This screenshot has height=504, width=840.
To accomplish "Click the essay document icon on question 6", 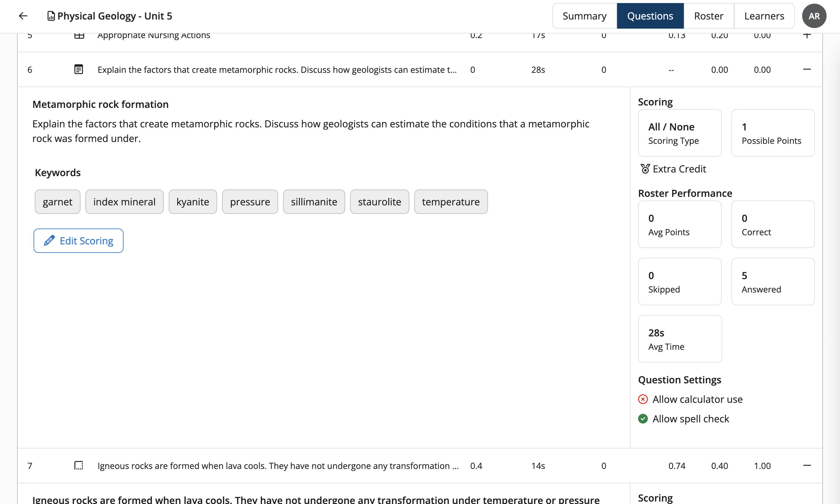I will (x=78, y=69).
